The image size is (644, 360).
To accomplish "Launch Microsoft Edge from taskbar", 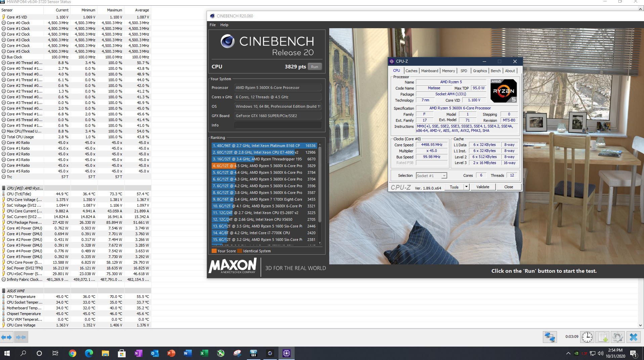I will 89,353.
